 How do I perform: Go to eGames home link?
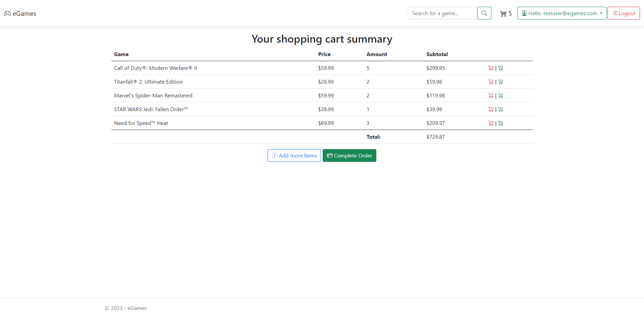(x=20, y=13)
